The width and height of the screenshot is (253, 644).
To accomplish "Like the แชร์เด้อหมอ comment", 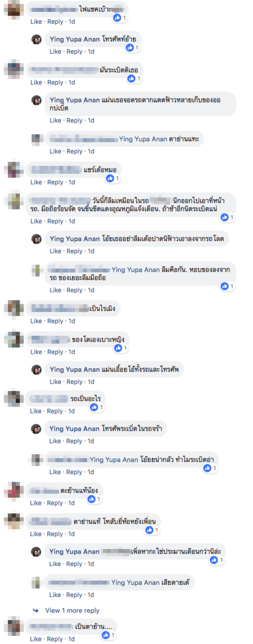I will tap(36, 182).
